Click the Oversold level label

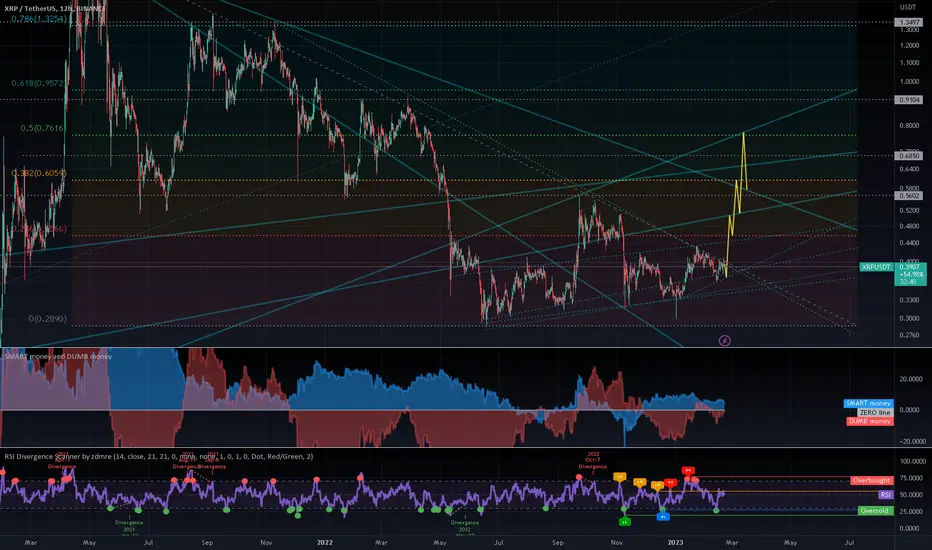coord(875,511)
